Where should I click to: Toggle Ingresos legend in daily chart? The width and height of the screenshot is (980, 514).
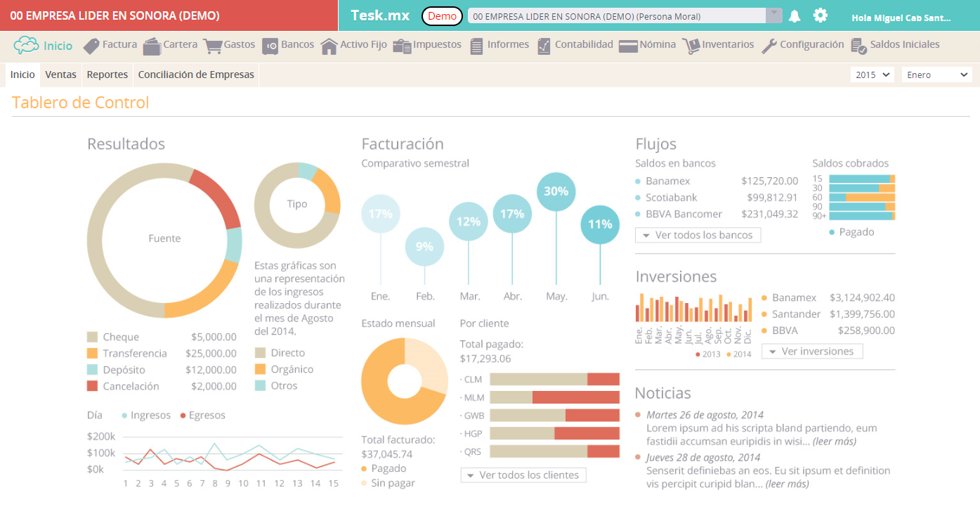[146, 415]
